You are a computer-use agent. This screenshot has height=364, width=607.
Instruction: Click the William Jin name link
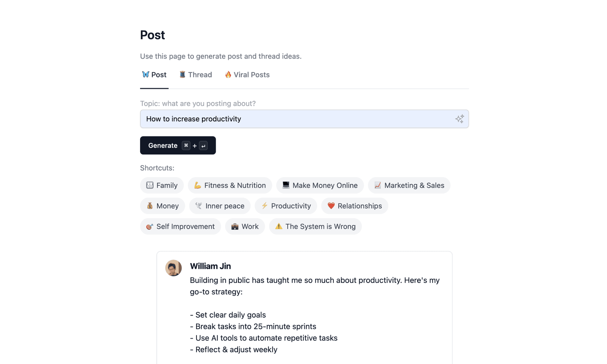coord(210,266)
